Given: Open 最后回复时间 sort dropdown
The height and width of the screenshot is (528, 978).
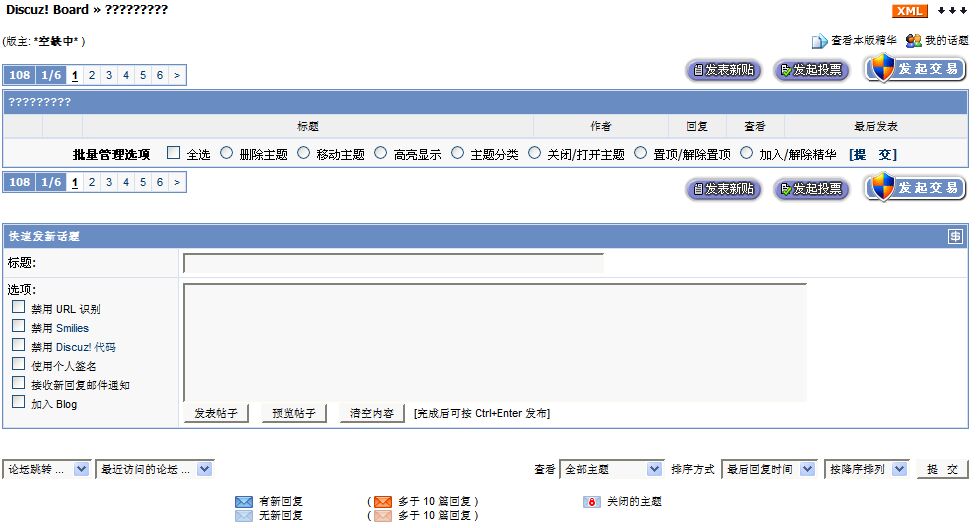Looking at the screenshot, I should tap(768, 469).
